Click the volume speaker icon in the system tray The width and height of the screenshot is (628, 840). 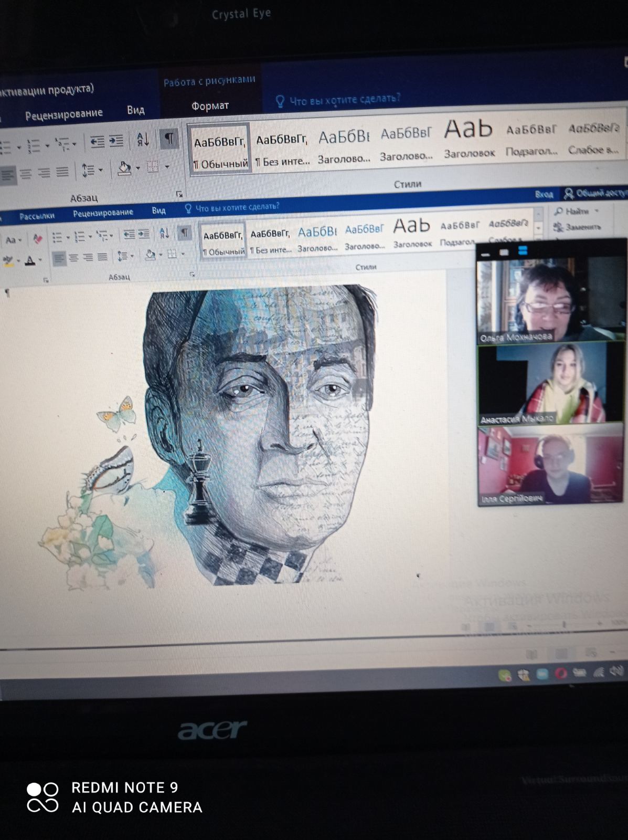617,670
